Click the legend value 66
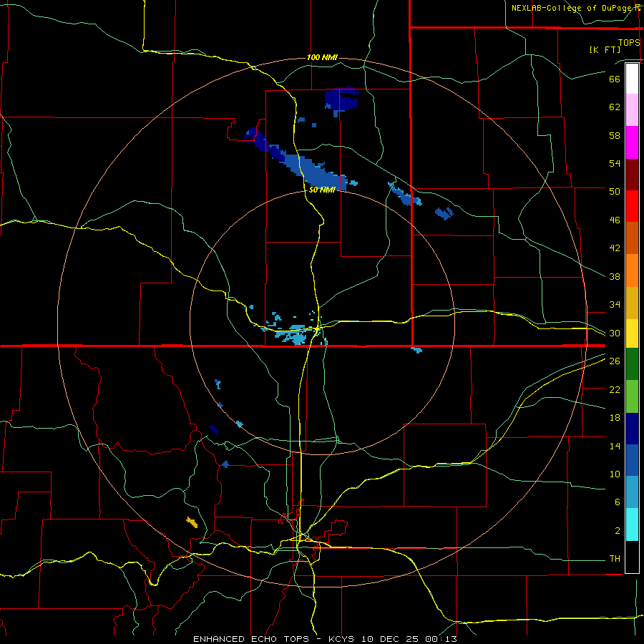 pos(615,79)
